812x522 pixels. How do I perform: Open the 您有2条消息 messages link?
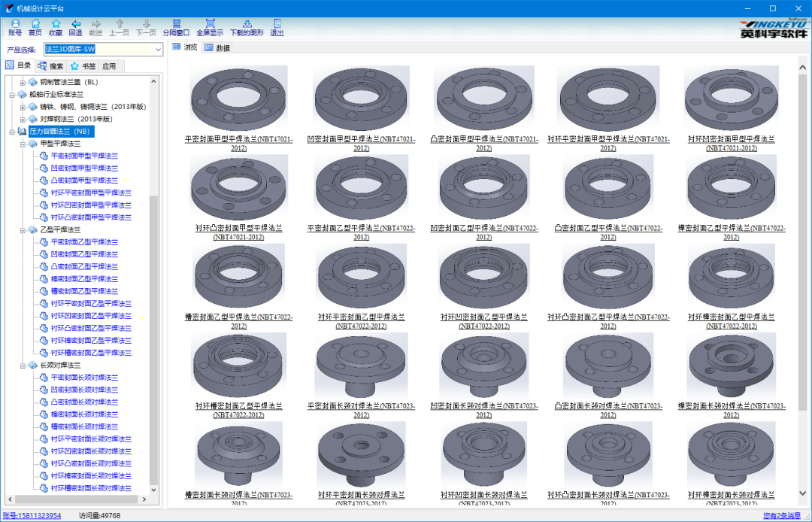pyautogui.click(x=781, y=516)
